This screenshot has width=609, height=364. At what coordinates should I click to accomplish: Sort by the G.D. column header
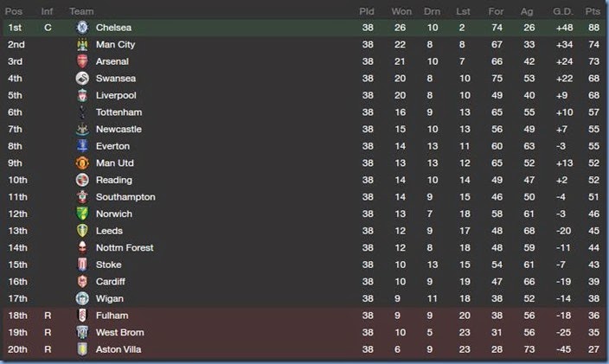[x=562, y=11]
